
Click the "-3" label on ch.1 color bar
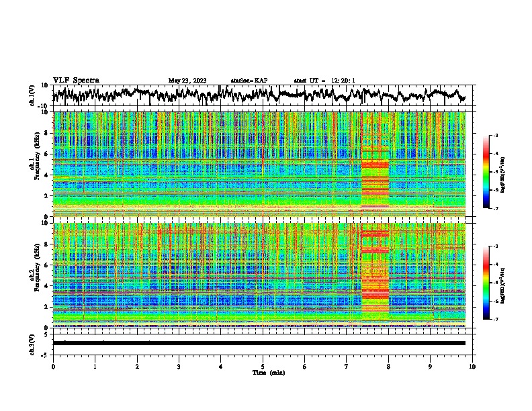click(x=495, y=136)
